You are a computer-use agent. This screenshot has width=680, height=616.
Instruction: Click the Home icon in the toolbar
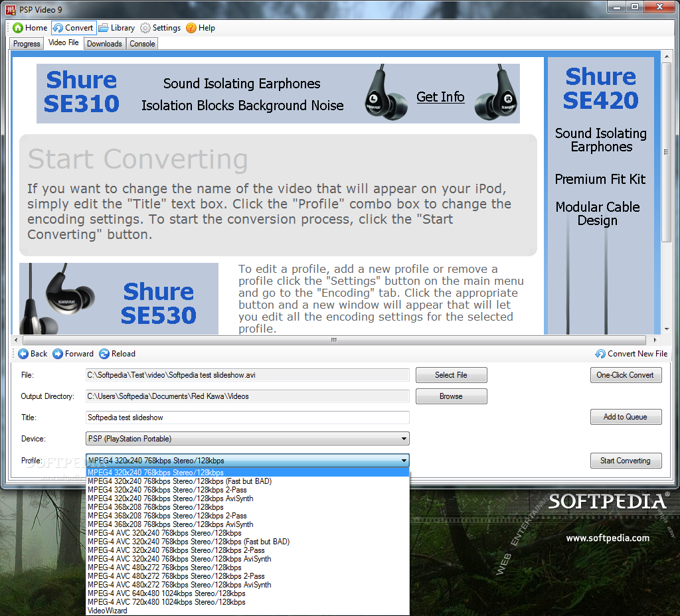click(x=18, y=28)
